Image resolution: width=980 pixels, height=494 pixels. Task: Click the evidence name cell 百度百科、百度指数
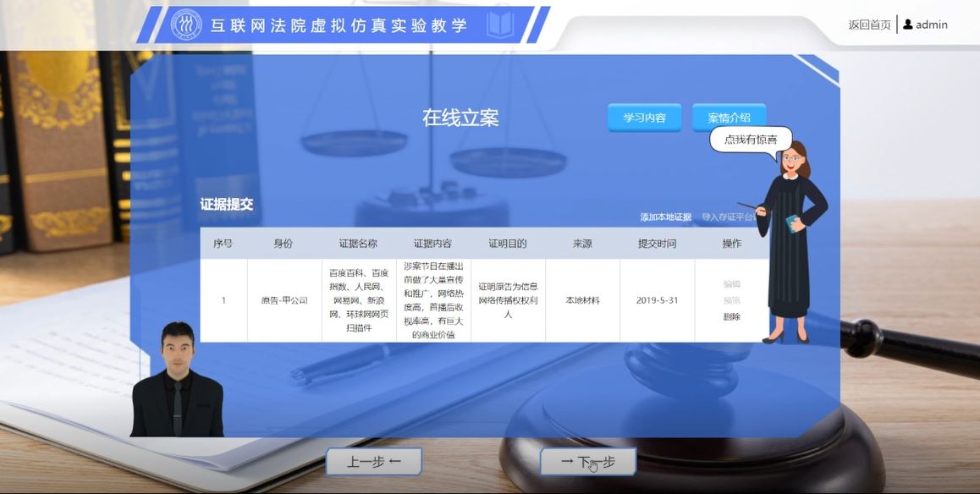pyautogui.click(x=359, y=300)
